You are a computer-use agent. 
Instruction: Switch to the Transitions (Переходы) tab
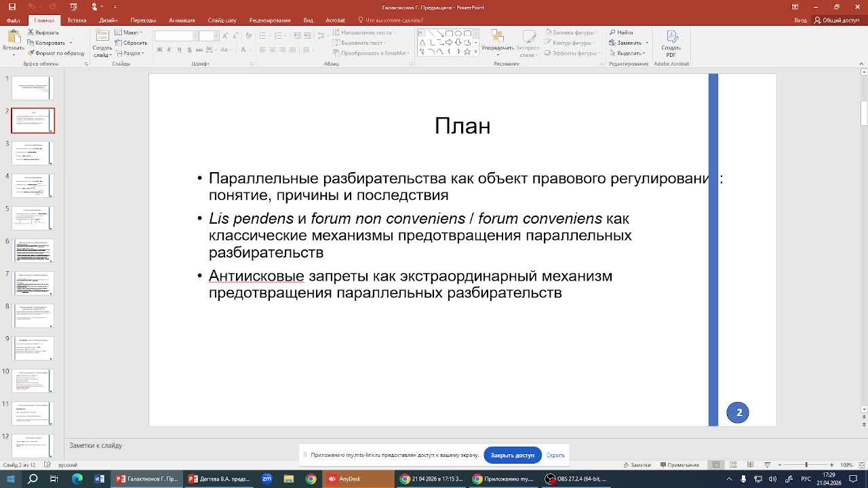143,20
